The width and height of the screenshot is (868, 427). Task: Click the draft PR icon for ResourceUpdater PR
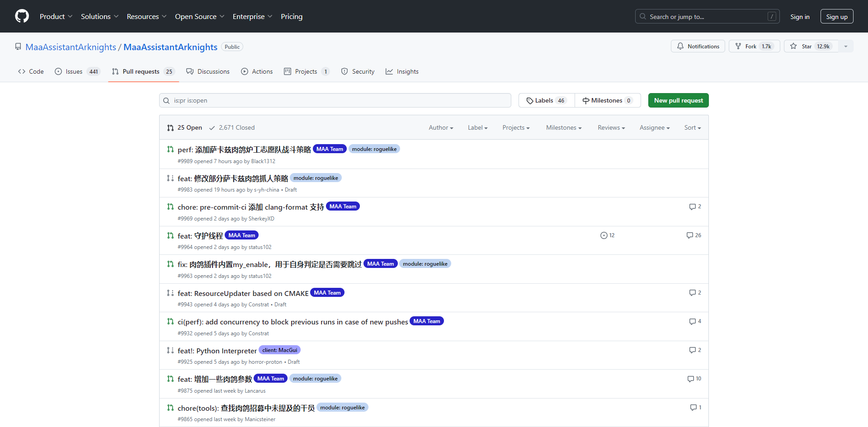170,293
